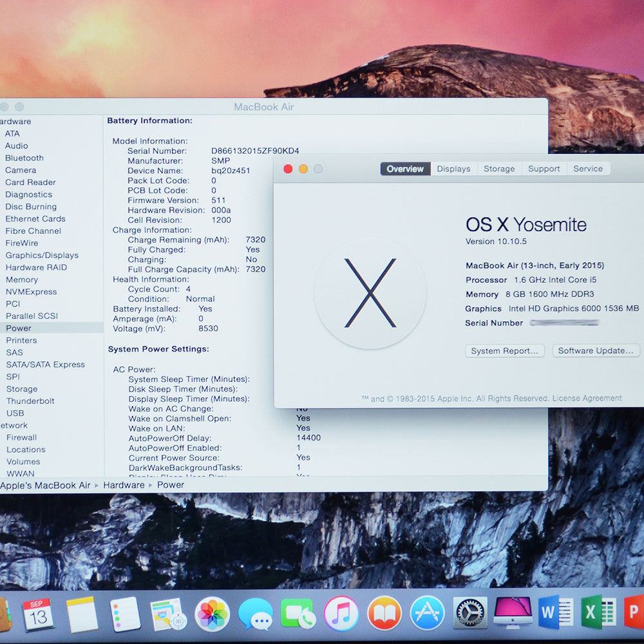The height and width of the screenshot is (644, 644).
Task: Choose Bluetooth in the sidebar
Action: click(24, 158)
